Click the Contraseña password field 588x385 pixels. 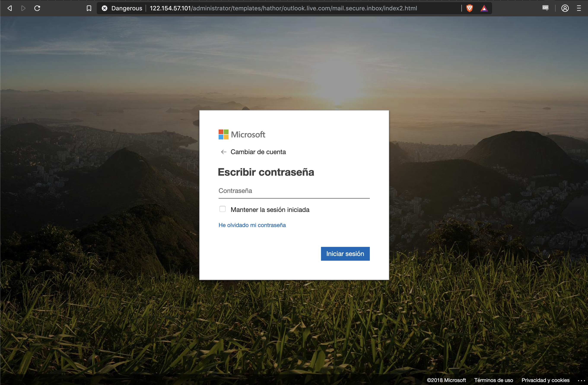pyautogui.click(x=294, y=191)
